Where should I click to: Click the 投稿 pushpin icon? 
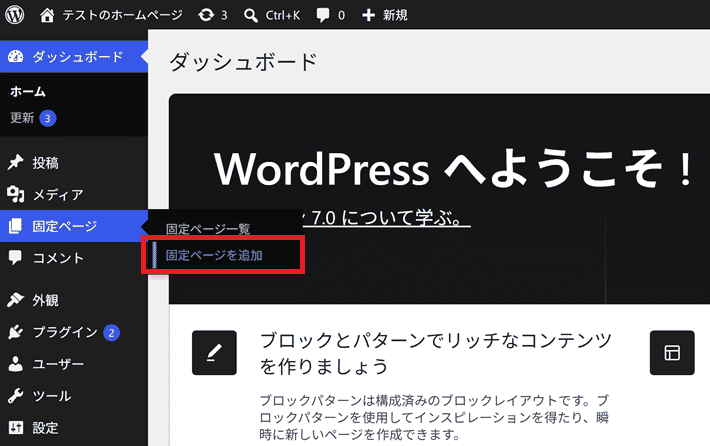(x=15, y=163)
